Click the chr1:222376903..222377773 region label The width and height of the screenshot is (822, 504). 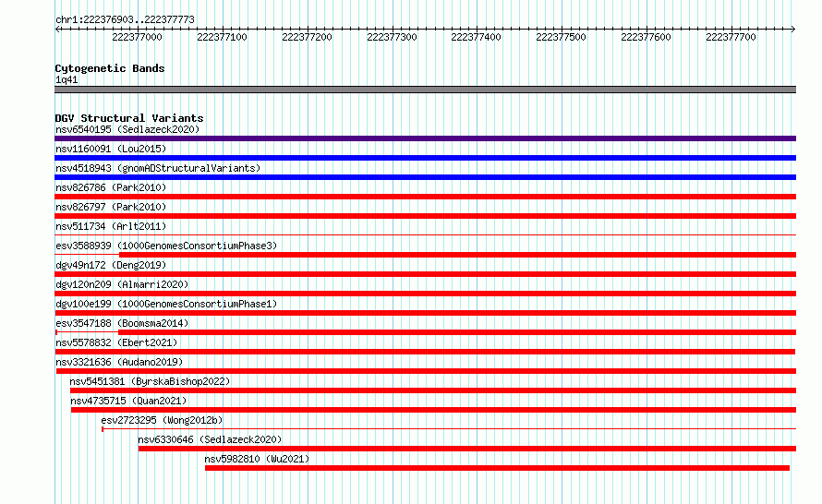pos(125,19)
